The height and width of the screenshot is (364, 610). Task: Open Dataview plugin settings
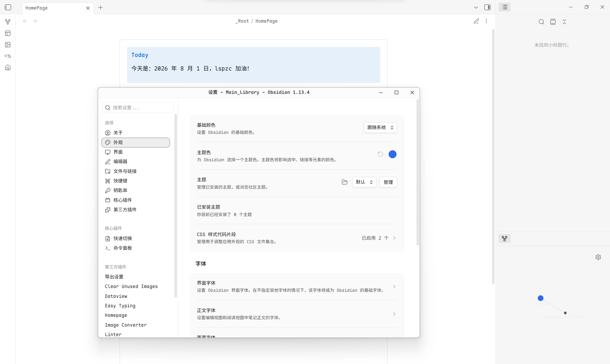click(136, 296)
